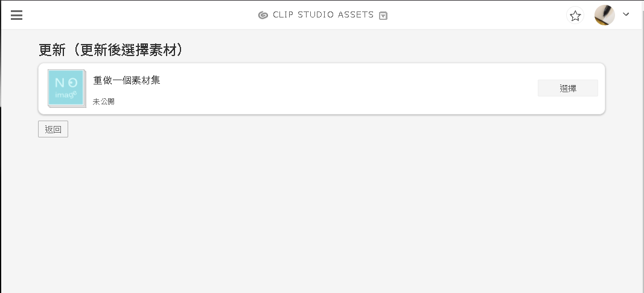Click the box icon beside CLIP STUDIO ASSETS

point(383,16)
